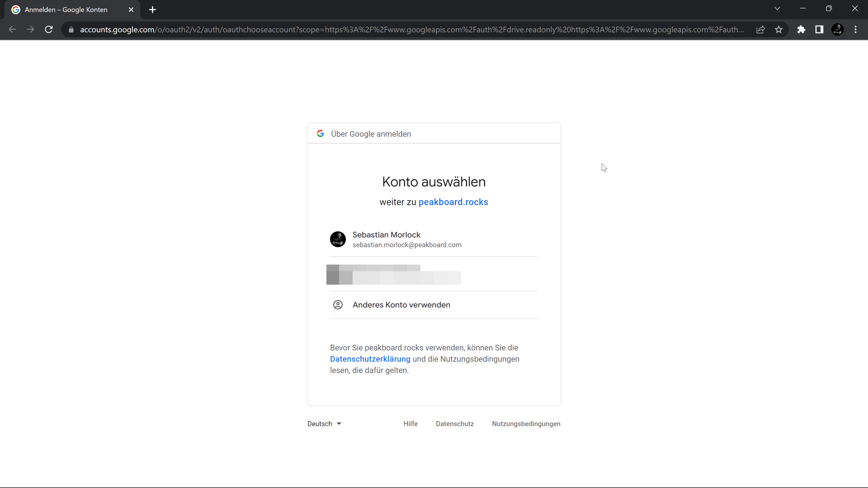The height and width of the screenshot is (488, 868).
Task: Click the address bar URL
Action: [412, 30]
